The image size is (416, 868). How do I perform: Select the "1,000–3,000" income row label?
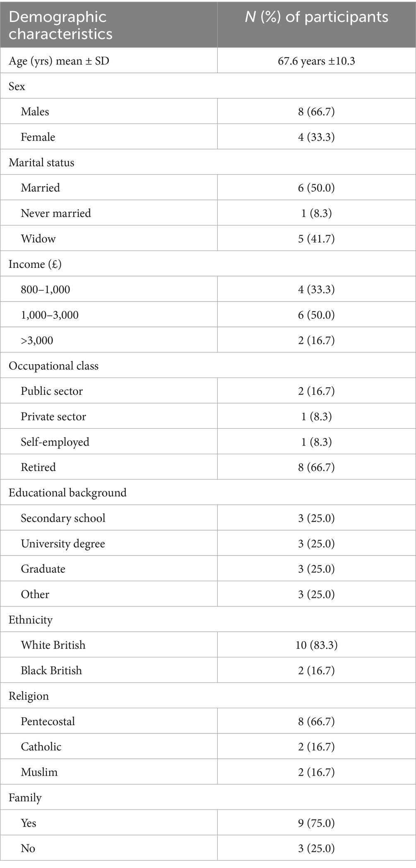[50, 315]
